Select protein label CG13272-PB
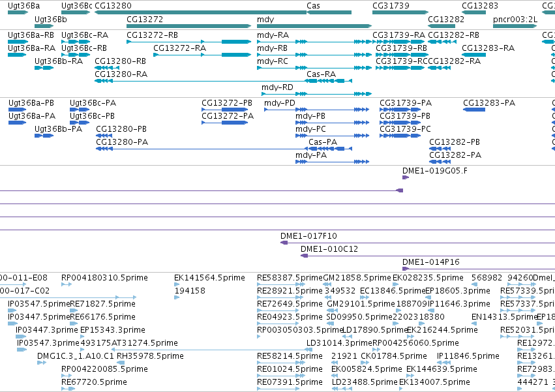The image size is (555, 392). 227,102
